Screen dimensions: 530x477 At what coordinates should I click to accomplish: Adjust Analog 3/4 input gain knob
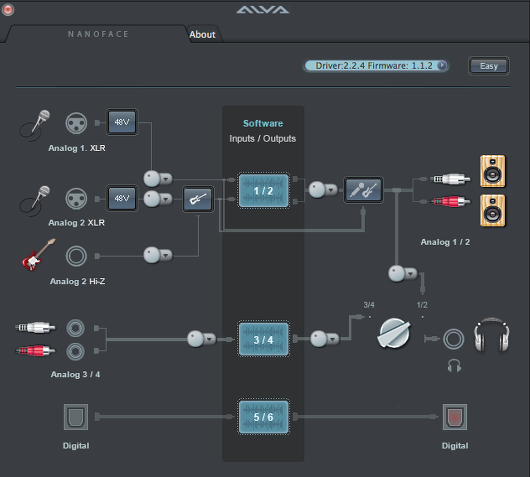(196, 339)
